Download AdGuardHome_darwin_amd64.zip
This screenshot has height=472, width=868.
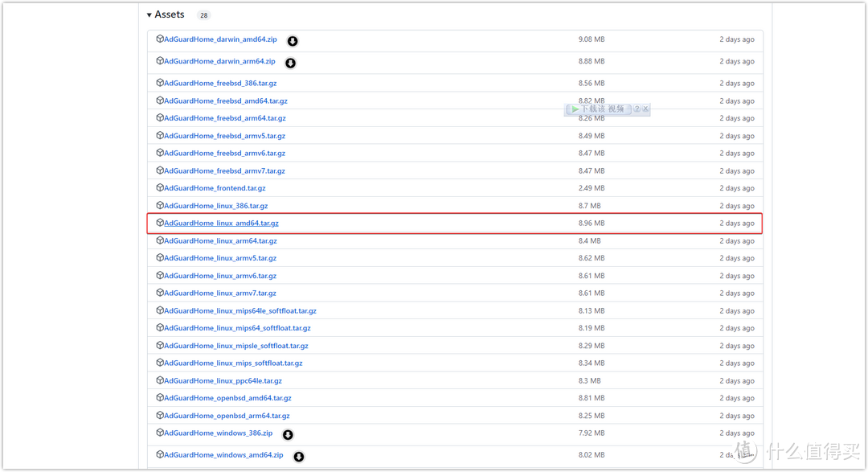pyautogui.click(x=220, y=39)
